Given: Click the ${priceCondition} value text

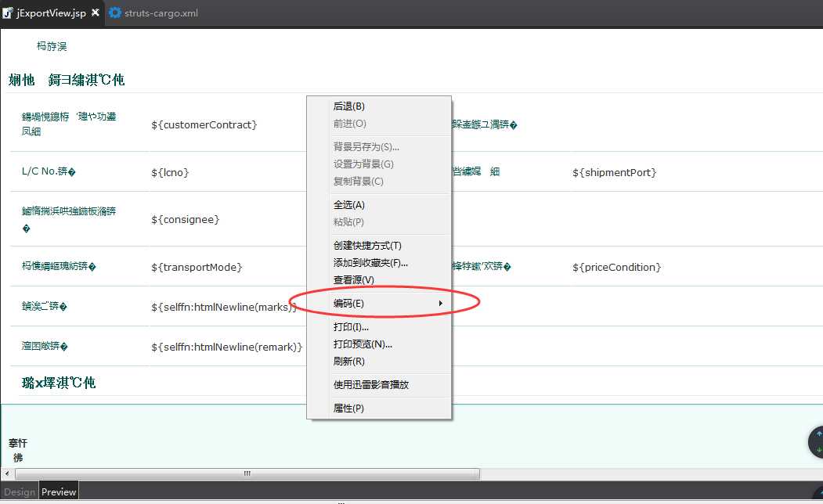Looking at the screenshot, I should coord(617,267).
